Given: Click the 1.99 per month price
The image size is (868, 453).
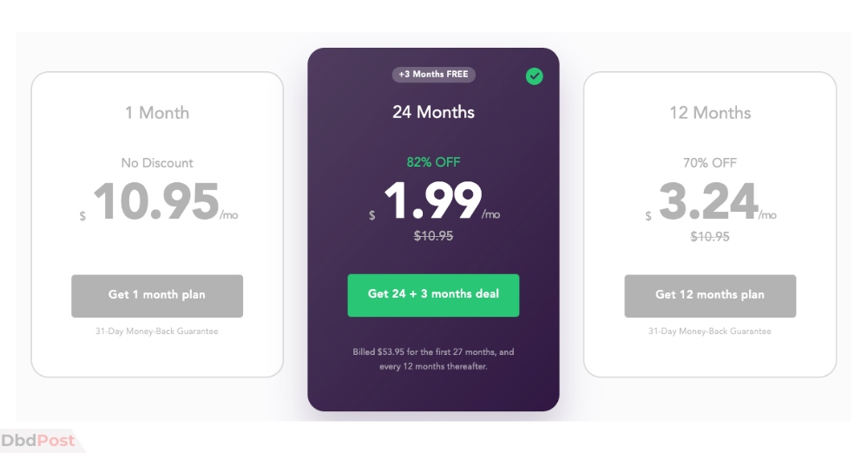Looking at the screenshot, I should pyautogui.click(x=435, y=200).
